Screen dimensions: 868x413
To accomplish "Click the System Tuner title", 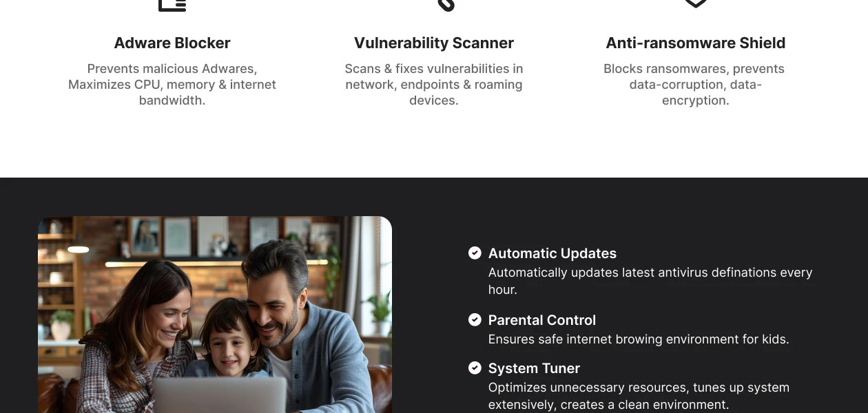I will point(534,368).
